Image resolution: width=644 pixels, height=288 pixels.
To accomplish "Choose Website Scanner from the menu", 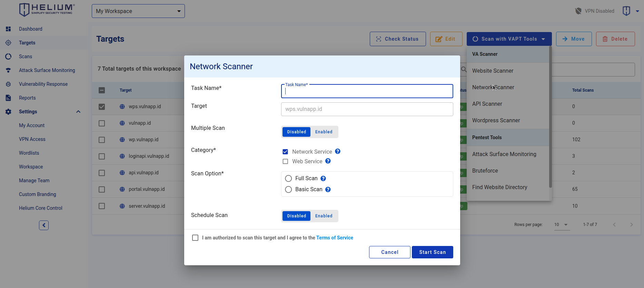I will (x=508, y=71).
